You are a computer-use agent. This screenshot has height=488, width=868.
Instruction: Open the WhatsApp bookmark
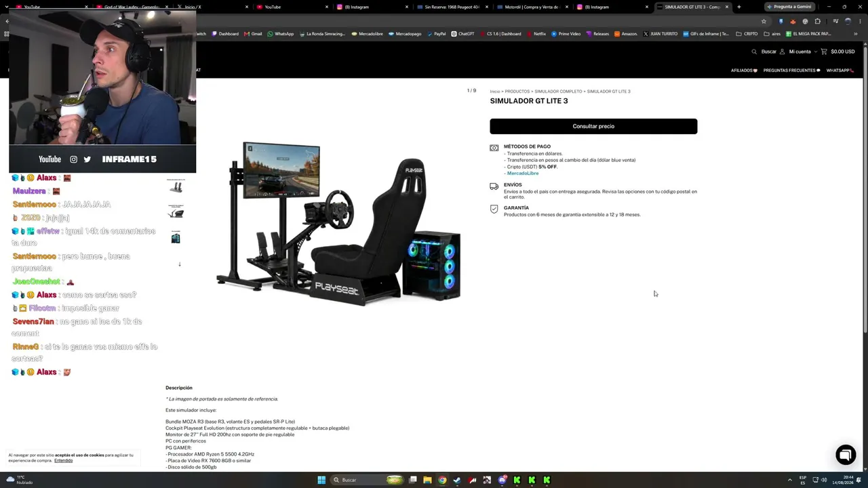coord(281,34)
